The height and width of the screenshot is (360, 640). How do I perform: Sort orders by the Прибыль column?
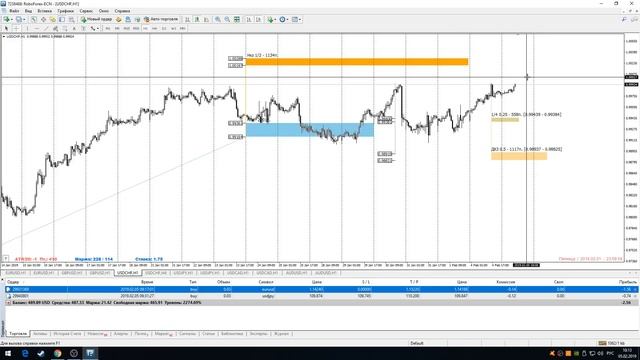(627, 282)
